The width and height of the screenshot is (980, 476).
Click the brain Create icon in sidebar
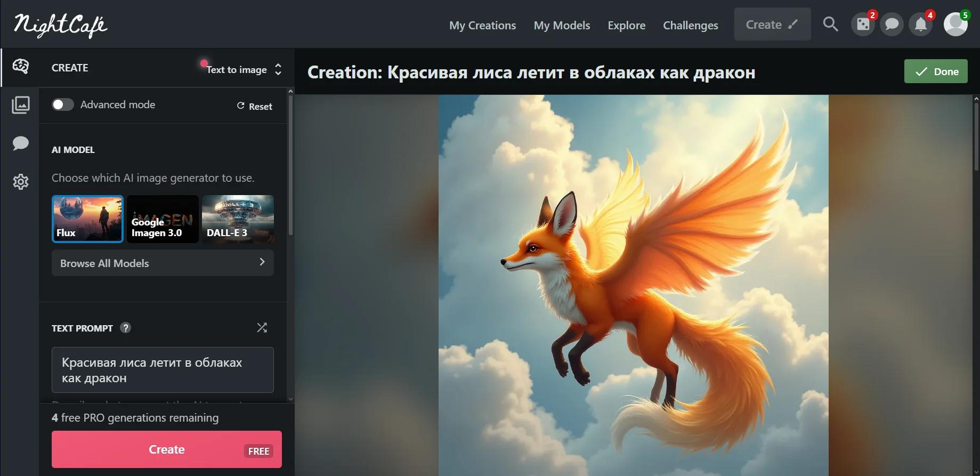click(20, 67)
